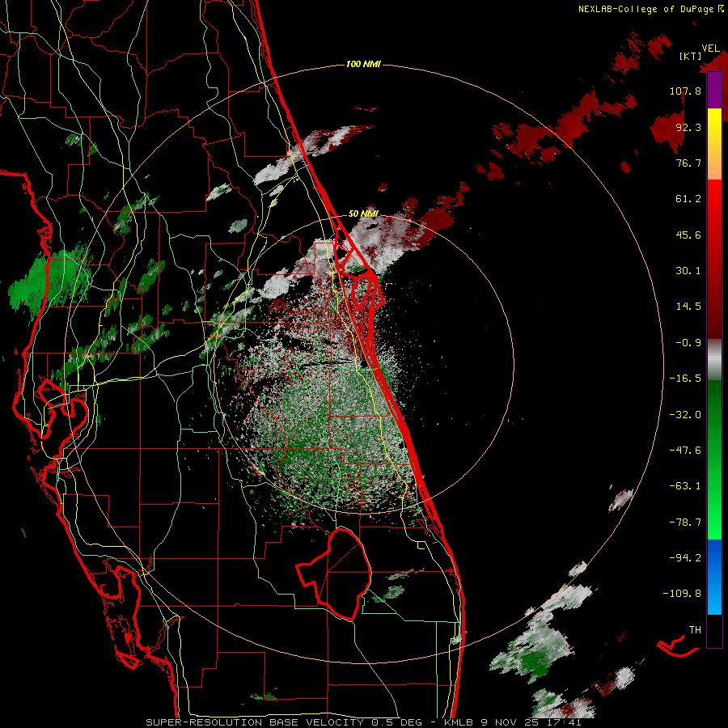This screenshot has height=728, width=728.
Task: Click the SUPER-RESOLUTION BASE VELOCITY caption
Action: click(x=256, y=722)
